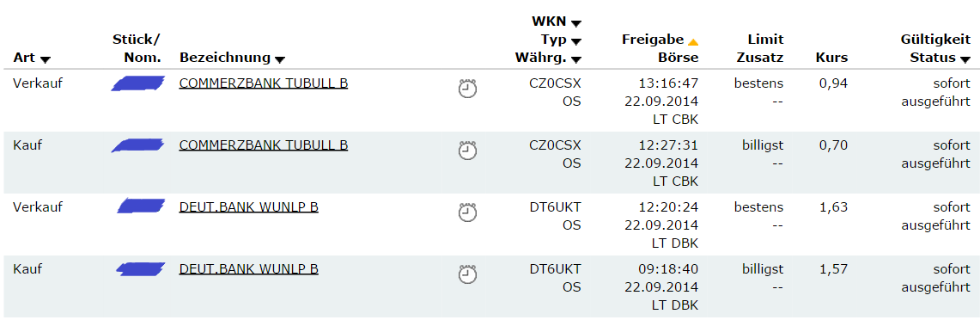This screenshot has width=980, height=320.
Task: Open COMMERZBANK TUBULL B link in Kauf row
Action: 264,145
